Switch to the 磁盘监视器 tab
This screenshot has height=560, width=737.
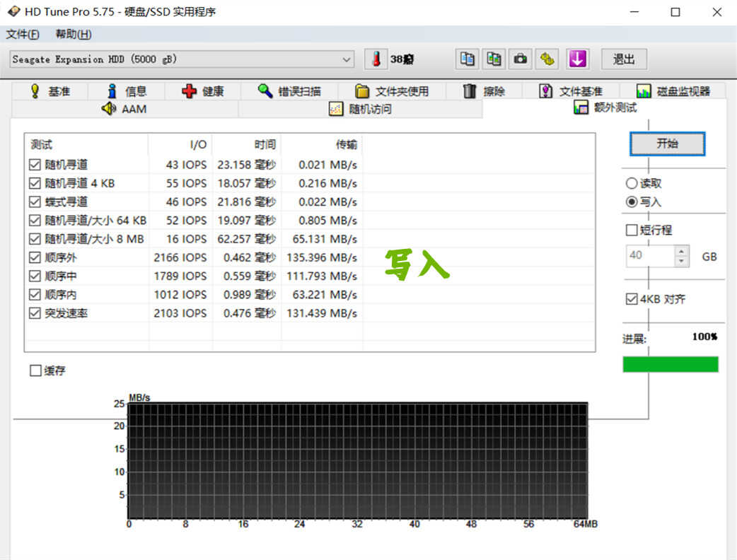pyautogui.click(x=673, y=91)
